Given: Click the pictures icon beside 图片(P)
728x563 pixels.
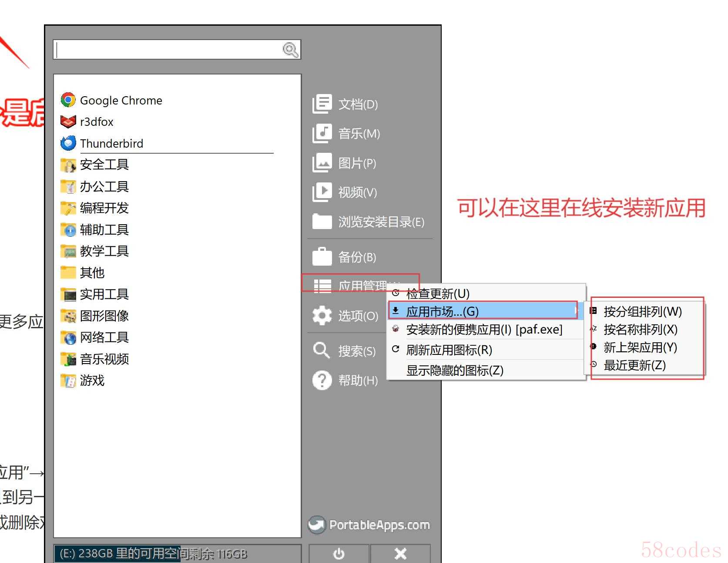Looking at the screenshot, I should (322, 163).
